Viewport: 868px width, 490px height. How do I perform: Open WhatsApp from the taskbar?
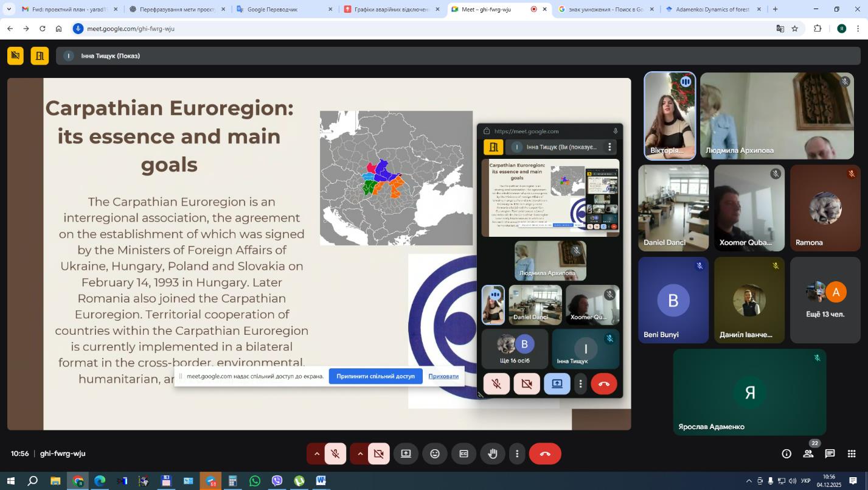tap(255, 481)
